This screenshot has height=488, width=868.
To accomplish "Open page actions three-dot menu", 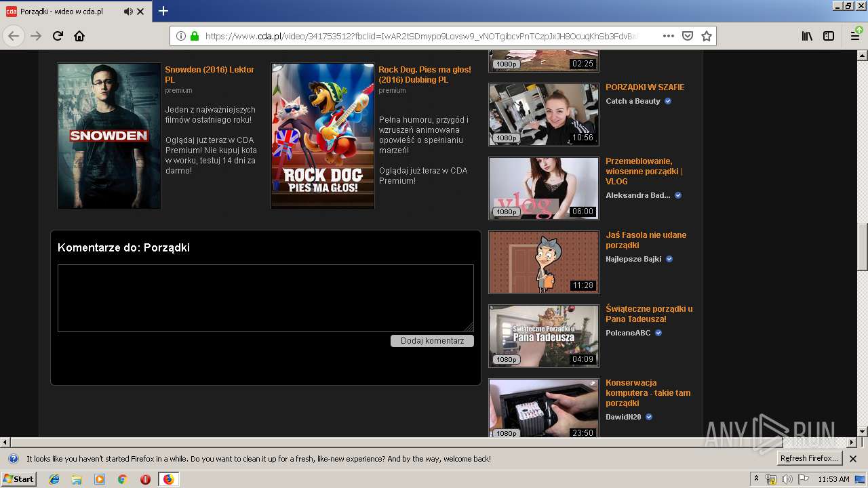I will coord(669,36).
